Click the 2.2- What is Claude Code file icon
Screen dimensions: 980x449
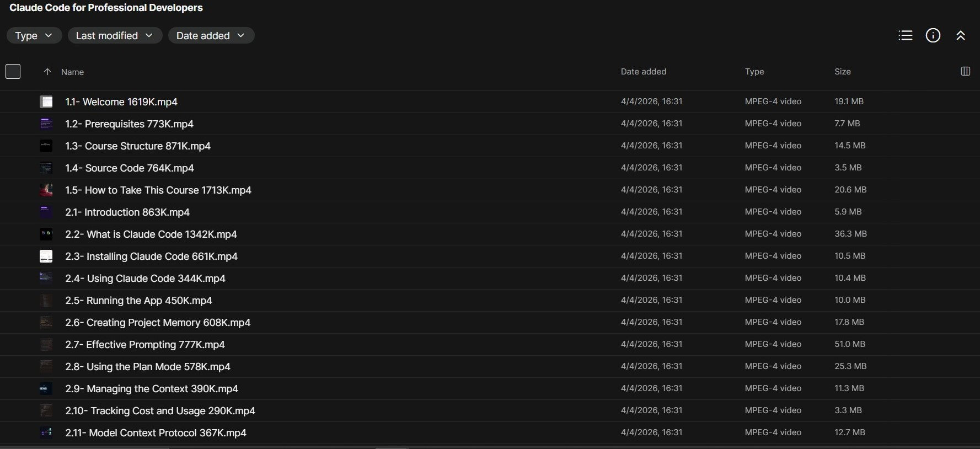tap(46, 234)
